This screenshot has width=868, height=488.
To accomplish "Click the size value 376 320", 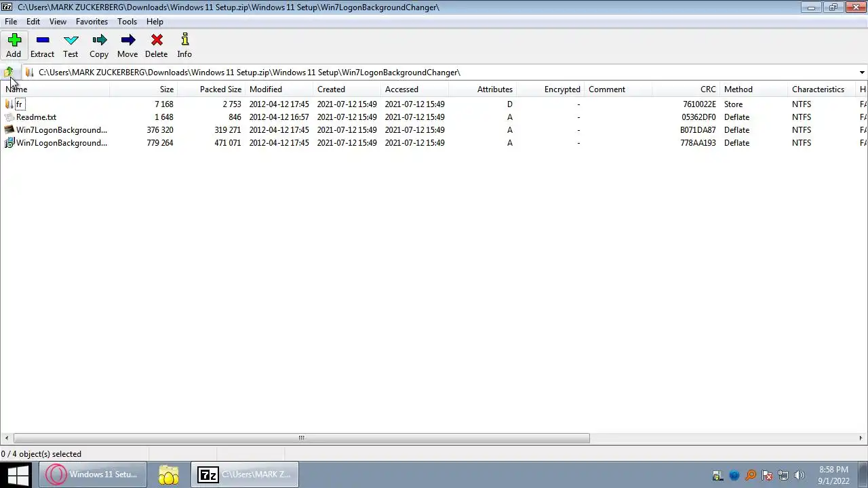I will point(160,130).
